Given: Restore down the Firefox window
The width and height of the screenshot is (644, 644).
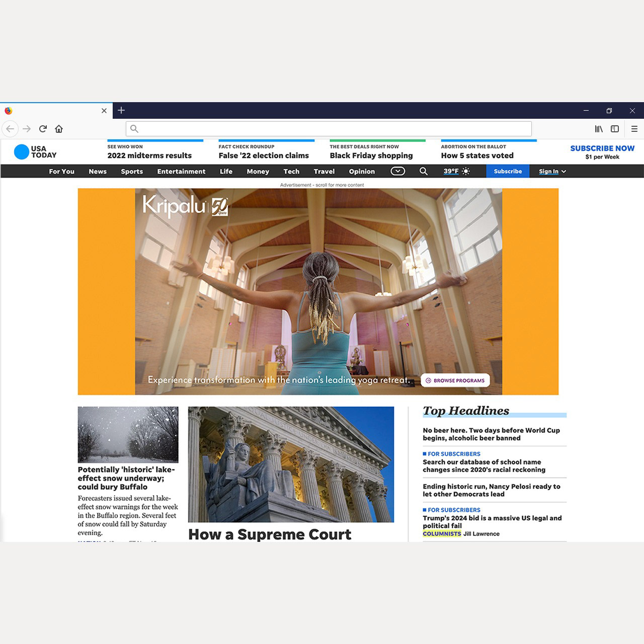Looking at the screenshot, I should point(609,111).
